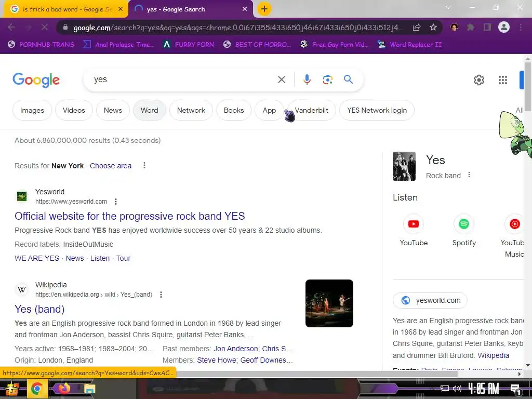
Task: Stop loading the page
Action: [x=45, y=27]
